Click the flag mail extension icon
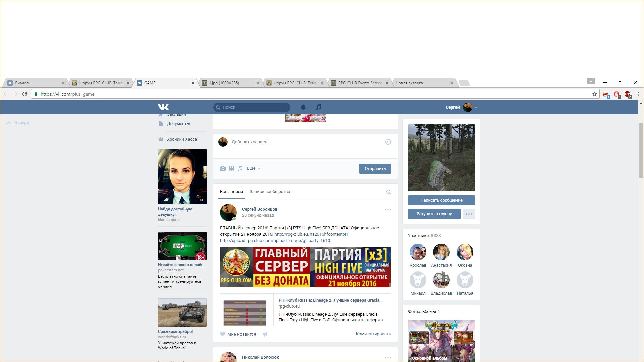The image size is (644, 362). [x=606, y=94]
